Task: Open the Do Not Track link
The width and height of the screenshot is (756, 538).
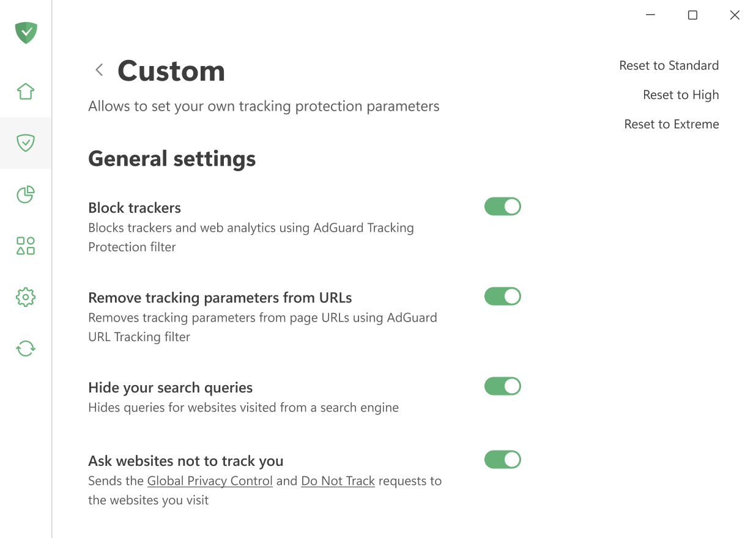Action: coord(338,481)
